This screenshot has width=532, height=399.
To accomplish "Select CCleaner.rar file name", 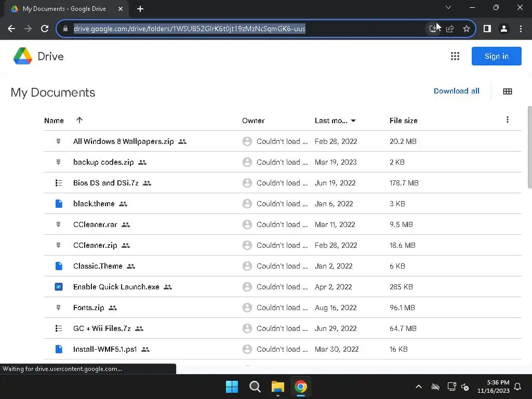I will (95, 224).
